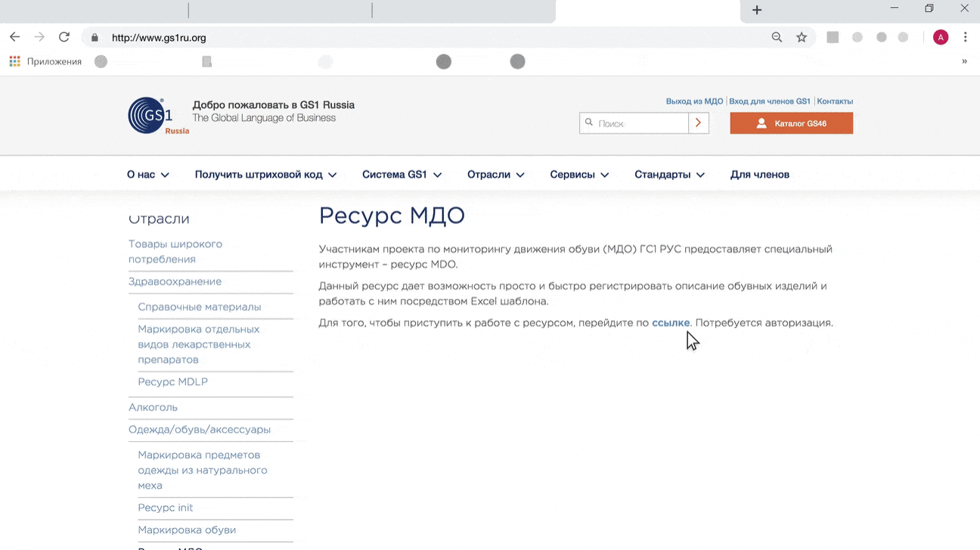
Task: Click the GS1 Russia logo
Action: 158,116
